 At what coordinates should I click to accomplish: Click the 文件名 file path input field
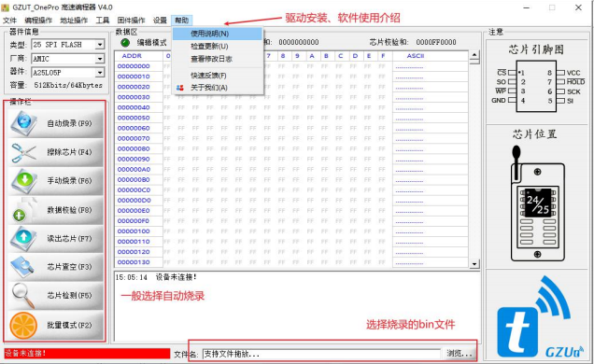click(321, 354)
